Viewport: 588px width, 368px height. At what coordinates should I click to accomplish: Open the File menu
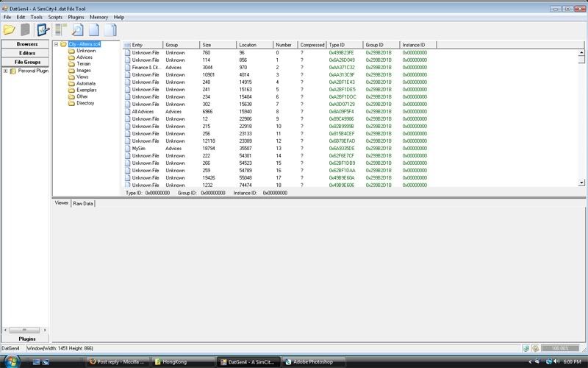pyautogui.click(x=7, y=17)
